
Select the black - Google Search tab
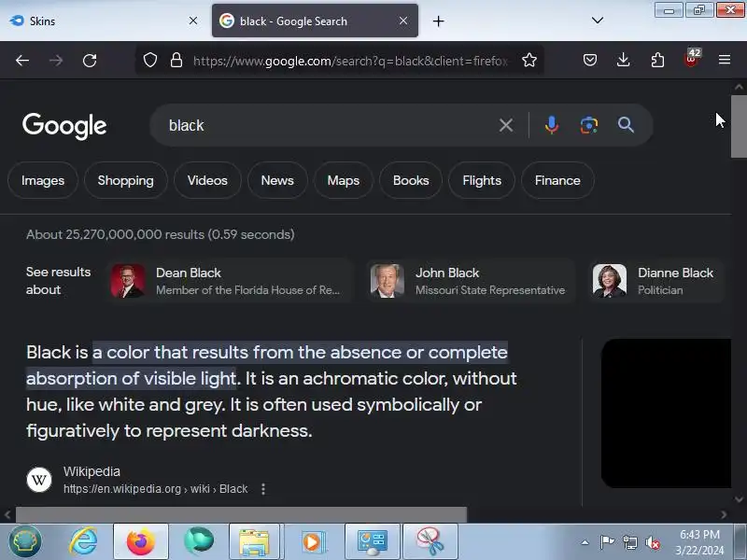click(315, 21)
